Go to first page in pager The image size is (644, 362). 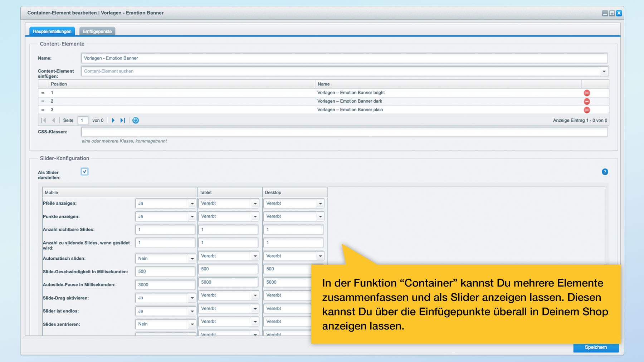point(44,121)
